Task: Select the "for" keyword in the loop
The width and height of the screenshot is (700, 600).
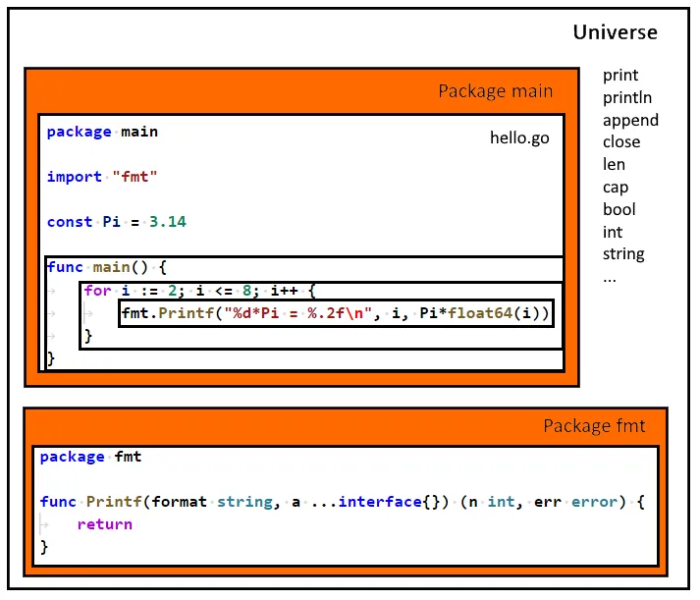Action: click(97, 291)
